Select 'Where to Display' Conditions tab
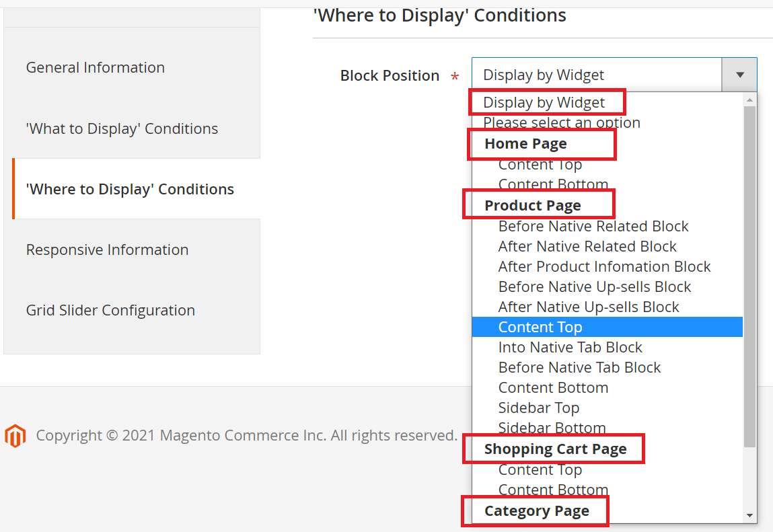The width and height of the screenshot is (773, 532). (x=130, y=189)
